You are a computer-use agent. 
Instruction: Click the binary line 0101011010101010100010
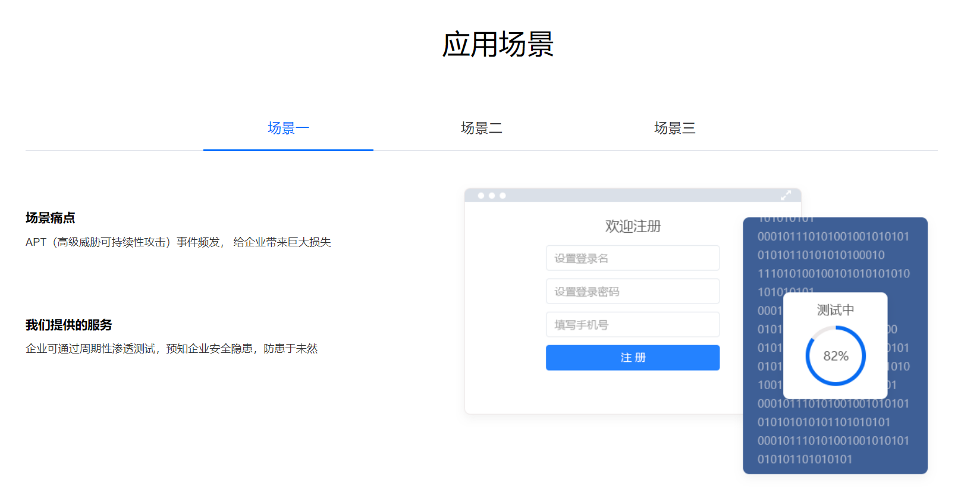pyautogui.click(x=821, y=255)
